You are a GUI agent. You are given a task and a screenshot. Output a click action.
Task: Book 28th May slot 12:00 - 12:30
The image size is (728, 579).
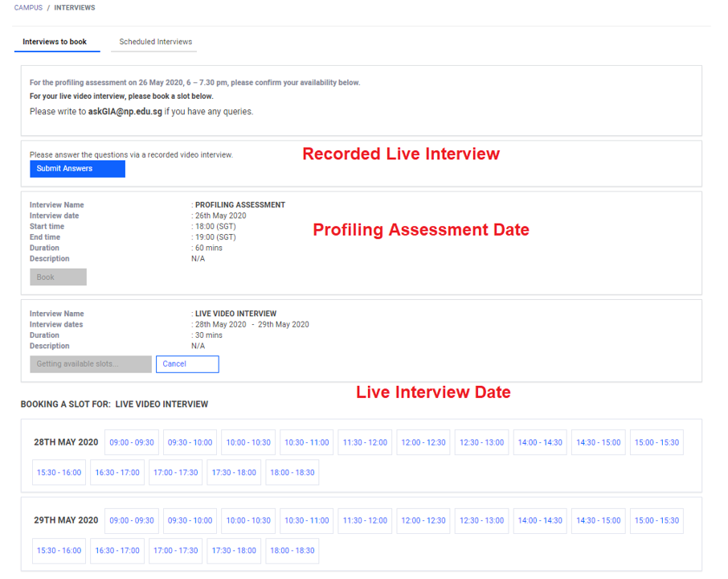423,442
